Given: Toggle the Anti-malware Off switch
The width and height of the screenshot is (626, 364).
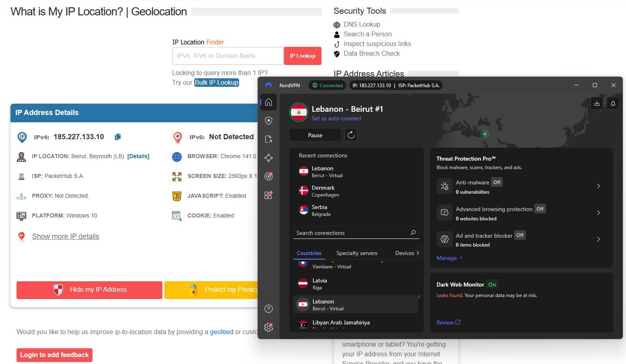Looking at the screenshot, I should (x=497, y=182).
